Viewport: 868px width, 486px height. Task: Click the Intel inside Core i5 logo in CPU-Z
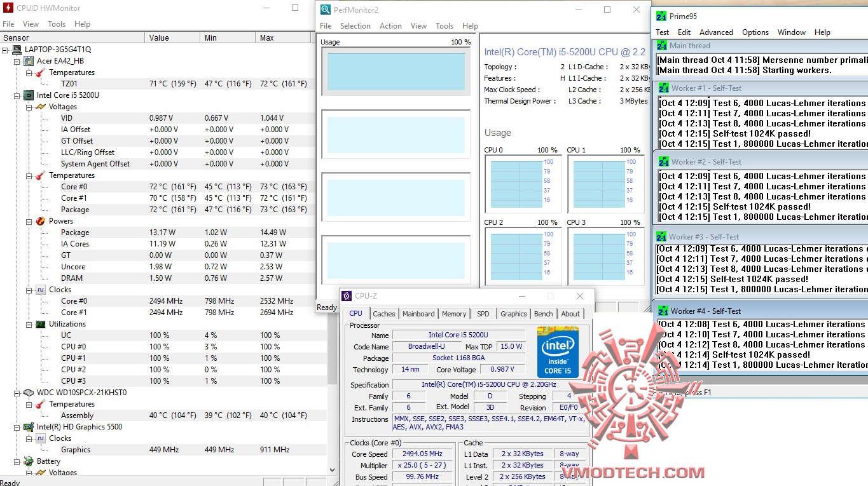tap(558, 352)
